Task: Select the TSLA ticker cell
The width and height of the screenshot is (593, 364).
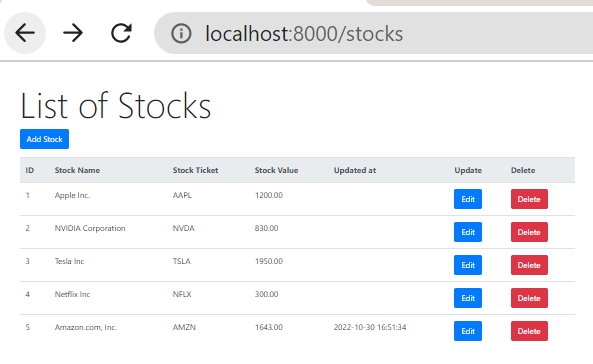Action: [182, 261]
